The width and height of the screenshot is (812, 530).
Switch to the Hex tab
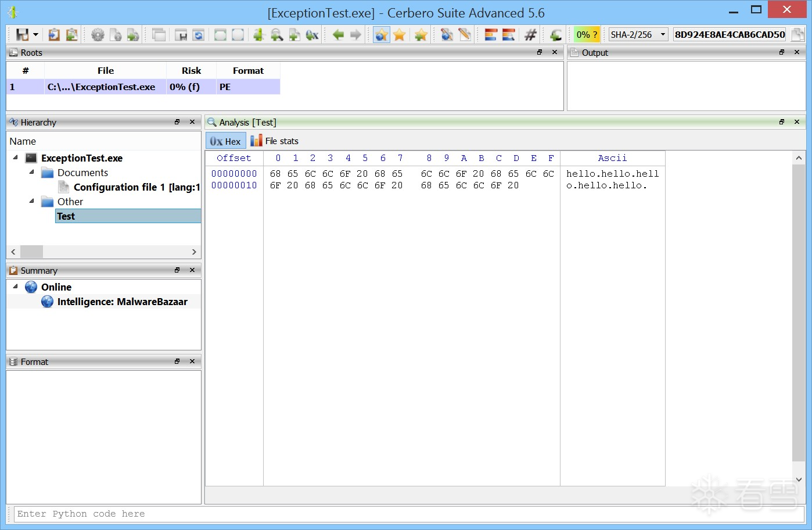tap(225, 141)
